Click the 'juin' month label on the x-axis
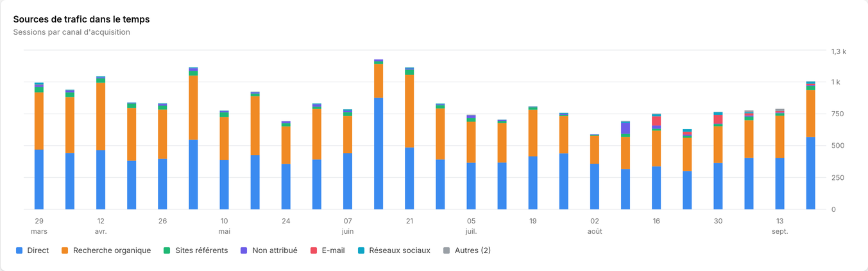The image size is (868, 271). pos(347,231)
